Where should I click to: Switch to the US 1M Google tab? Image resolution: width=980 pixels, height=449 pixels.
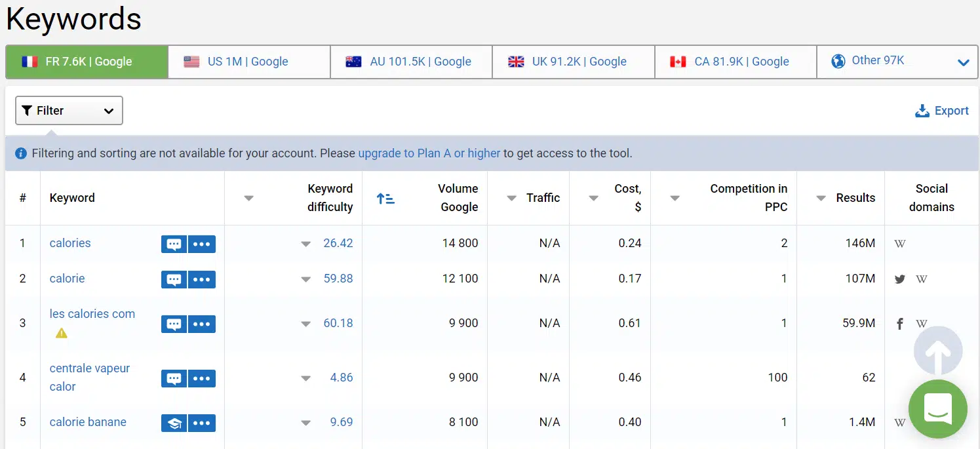click(x=248, y=62)
